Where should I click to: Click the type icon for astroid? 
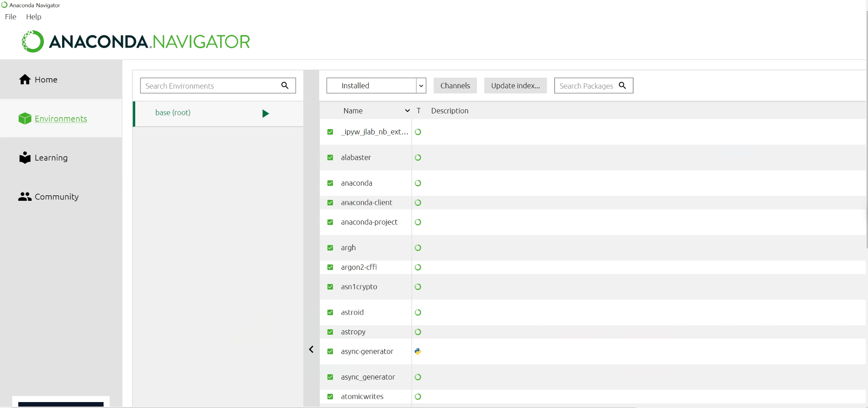tap(418, 312)
